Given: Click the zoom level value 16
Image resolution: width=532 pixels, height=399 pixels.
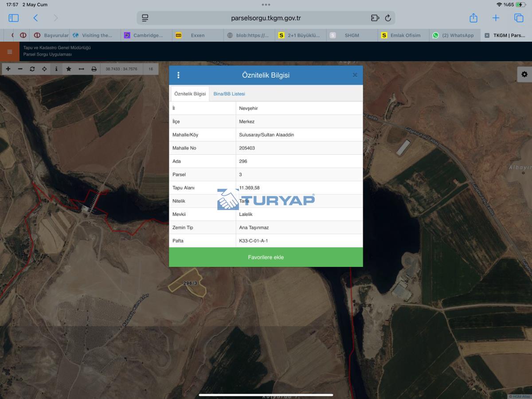Looking at the screenshot, I should (151, 69).
